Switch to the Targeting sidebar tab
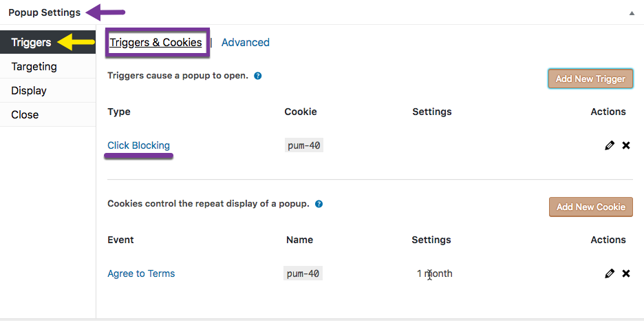Screen dimensions: 644x321 point(47,66)
